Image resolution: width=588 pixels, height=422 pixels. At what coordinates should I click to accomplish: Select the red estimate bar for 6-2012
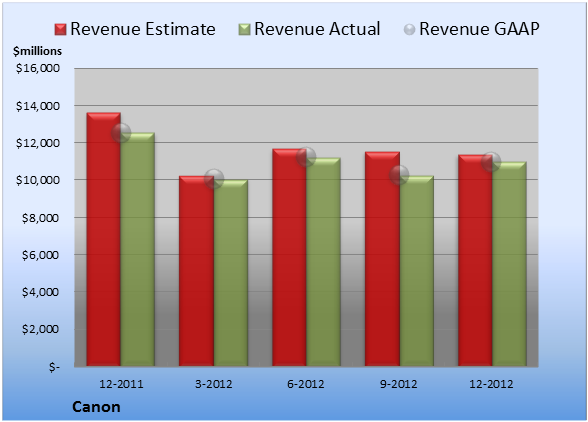pyautogui.click(x=290, y=257)
